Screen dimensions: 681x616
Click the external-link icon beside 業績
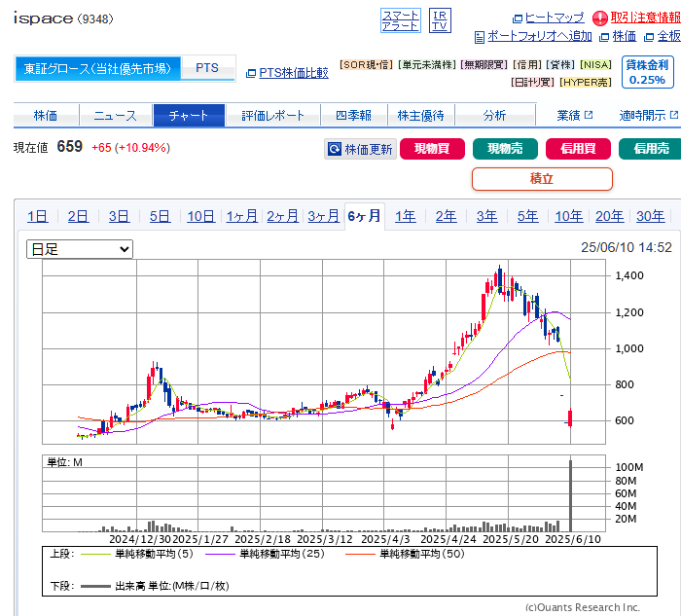click(589, 115)
